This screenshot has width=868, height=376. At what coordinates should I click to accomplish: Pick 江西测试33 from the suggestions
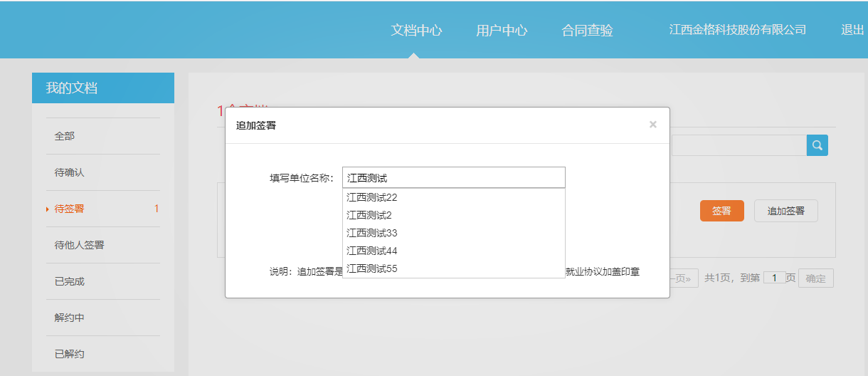tap(372, 233)
